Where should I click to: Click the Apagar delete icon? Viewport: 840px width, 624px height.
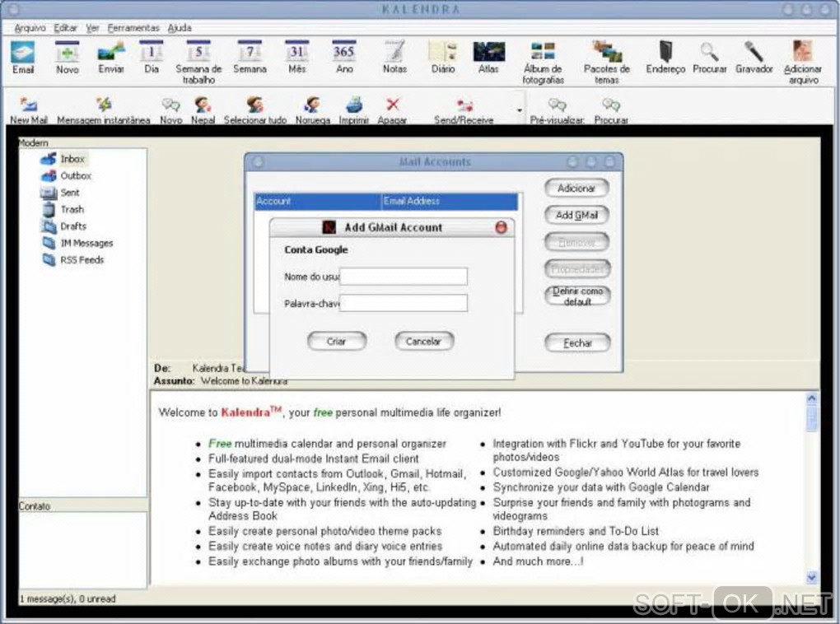click(392, 110)
